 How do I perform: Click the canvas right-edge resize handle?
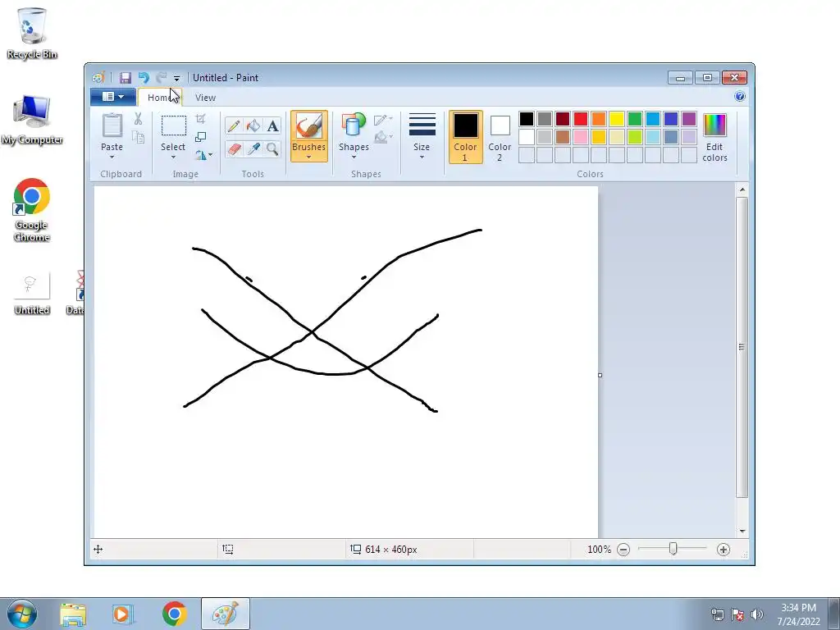coord(600,375)
